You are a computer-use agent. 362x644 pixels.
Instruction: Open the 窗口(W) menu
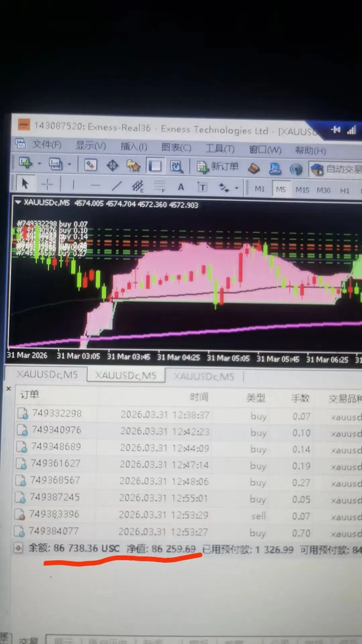(265, 150)
